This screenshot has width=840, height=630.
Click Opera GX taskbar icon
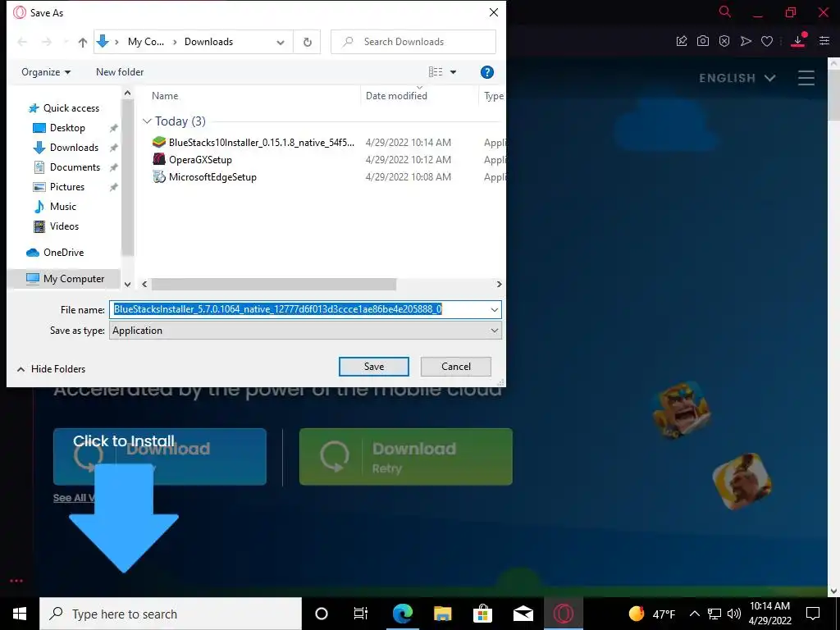pyautogui.click(x=563, y=614)
